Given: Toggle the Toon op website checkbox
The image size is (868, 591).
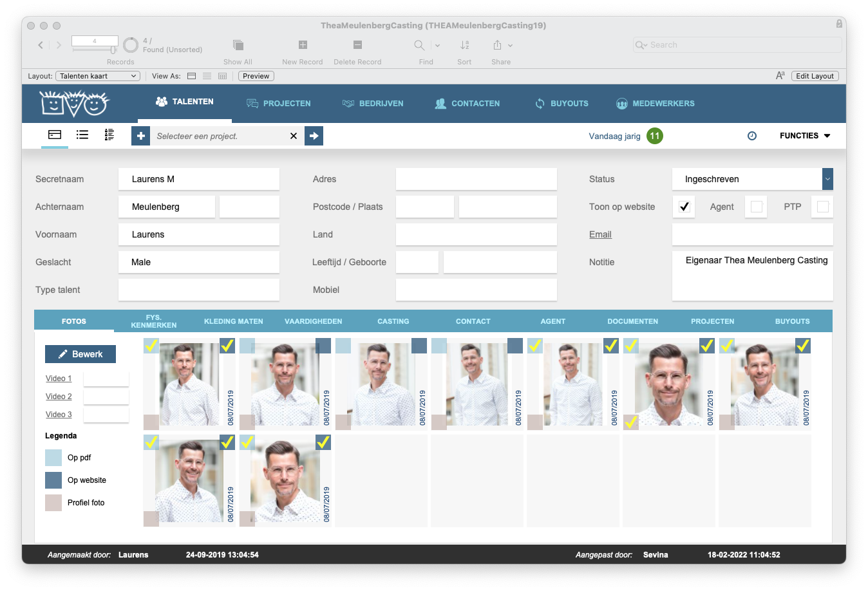Looking at the screenshot, I should pos(684,207).
